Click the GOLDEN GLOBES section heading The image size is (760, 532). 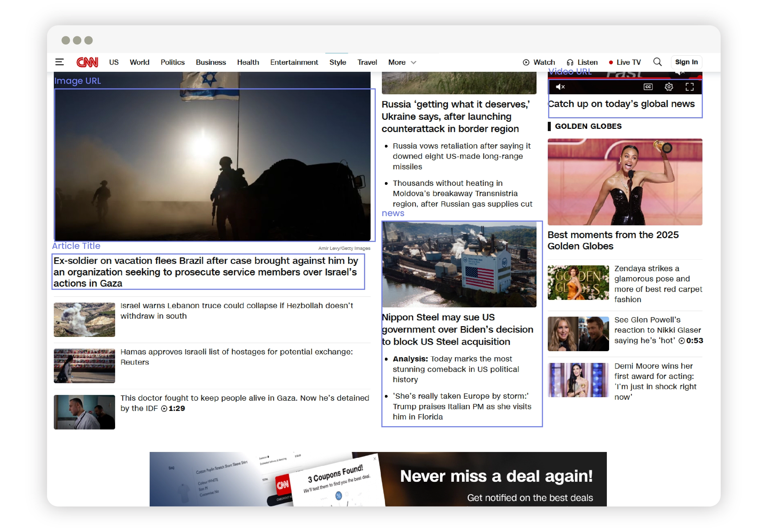pos(588,126)
